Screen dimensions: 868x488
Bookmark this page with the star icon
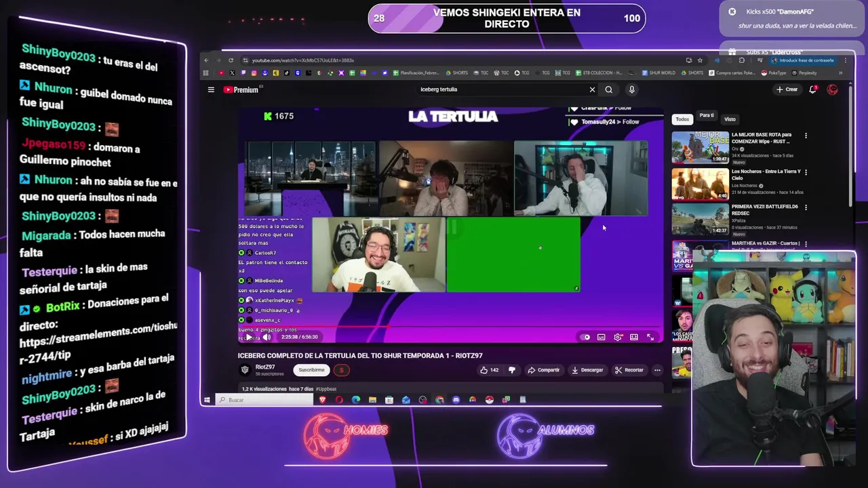700,60
